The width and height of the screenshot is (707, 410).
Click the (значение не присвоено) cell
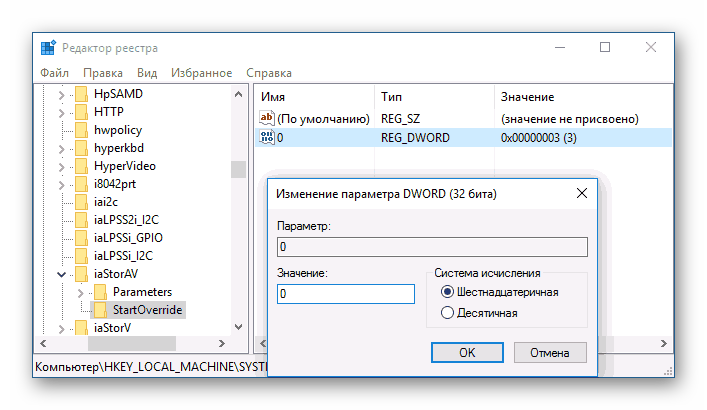[x=569, y=119]
